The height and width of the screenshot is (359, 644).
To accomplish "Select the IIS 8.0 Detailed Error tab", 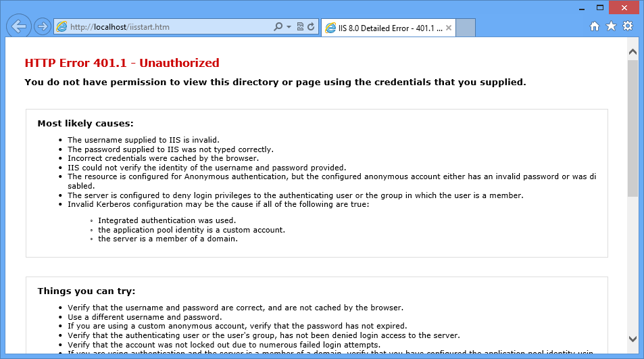I will pyautogui.click(x=384, y=28).
